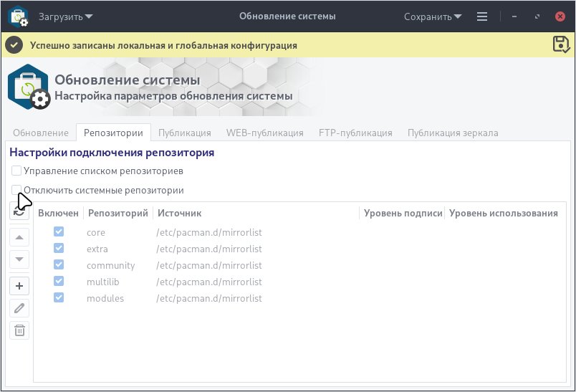Screen dimensions: 576x392
Task: Go to the WEB-публикация tab
Action: point(265,133)
